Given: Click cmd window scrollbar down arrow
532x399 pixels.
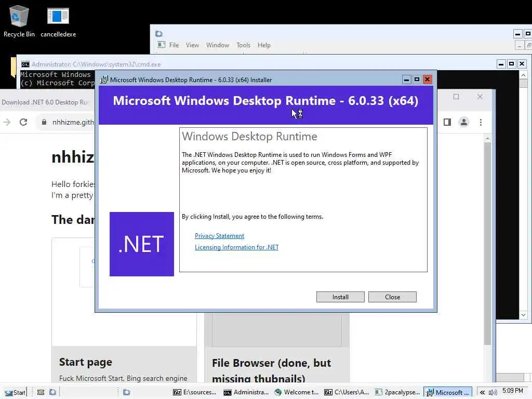Looking at the screenshot, I should [x=523, y=315].
